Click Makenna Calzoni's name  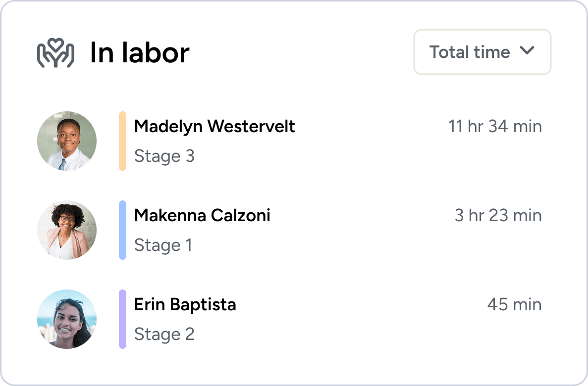pyautogui.click(x=202, y=216)
